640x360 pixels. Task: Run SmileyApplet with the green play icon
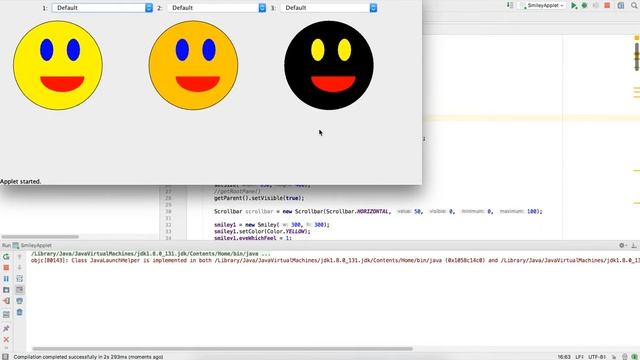574,6
